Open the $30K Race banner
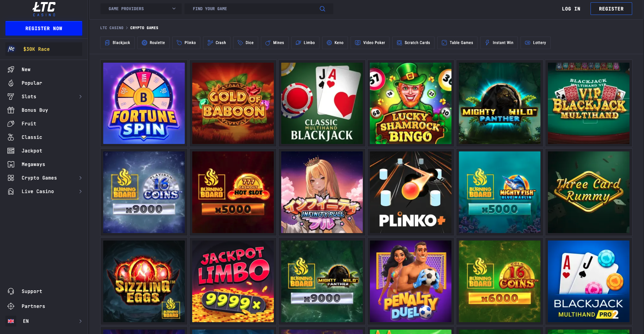 tap(44, 49)
